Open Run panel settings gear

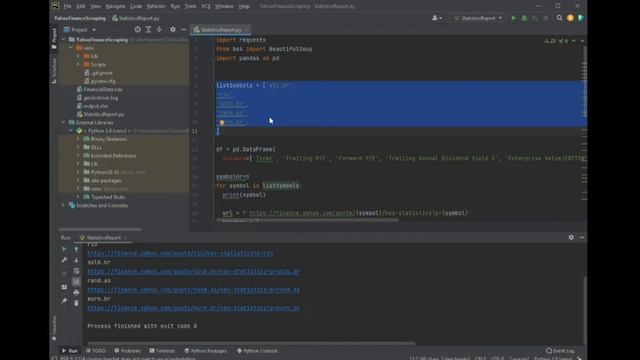[x=571, y=237]
